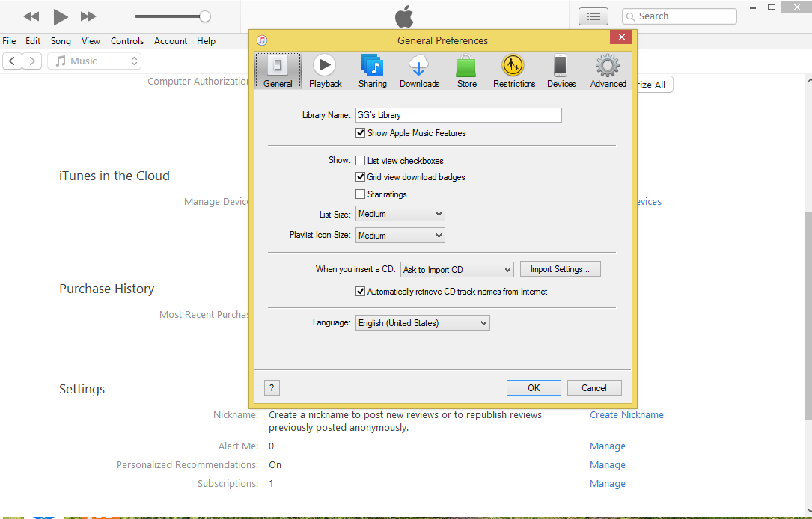Close the General Preferences dialog
This screenshot has width=812, height=519.
(x=621, y=37)
